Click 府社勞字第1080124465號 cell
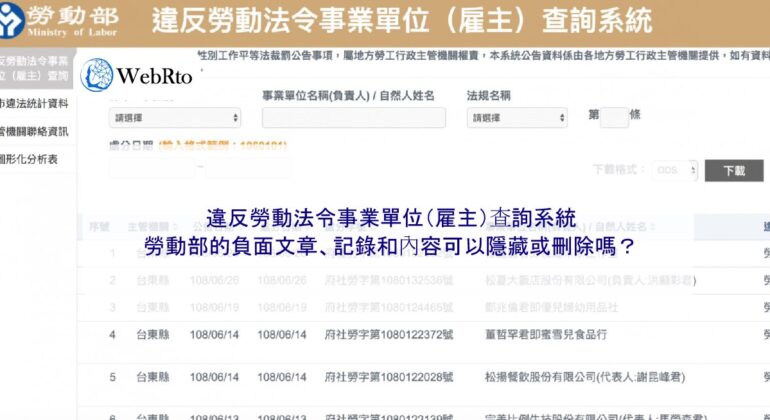This screenshot has width=770, height=420. coord(389,308)
